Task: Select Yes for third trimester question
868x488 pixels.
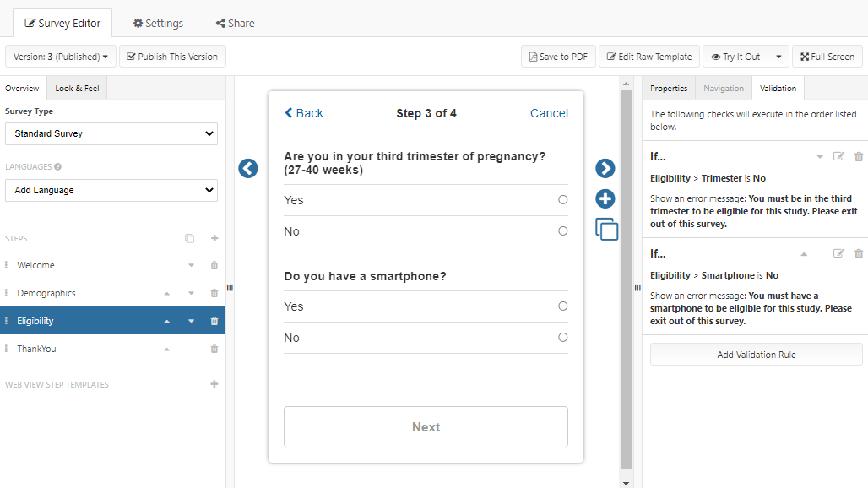Action: tap(562, 200)
